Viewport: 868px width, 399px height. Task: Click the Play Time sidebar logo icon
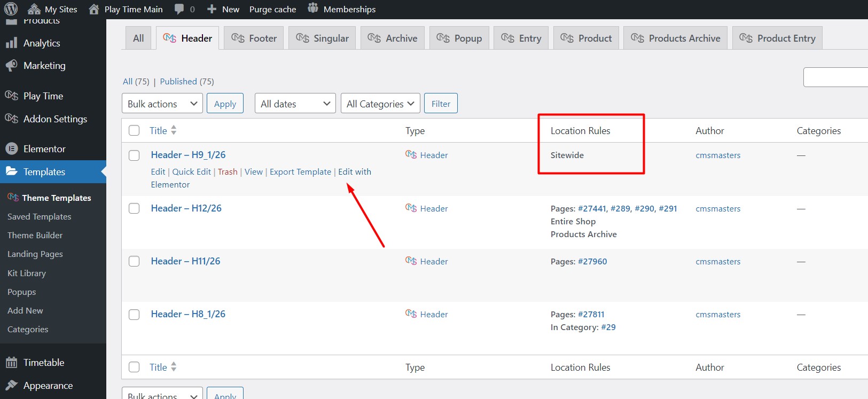coord(11,96)
